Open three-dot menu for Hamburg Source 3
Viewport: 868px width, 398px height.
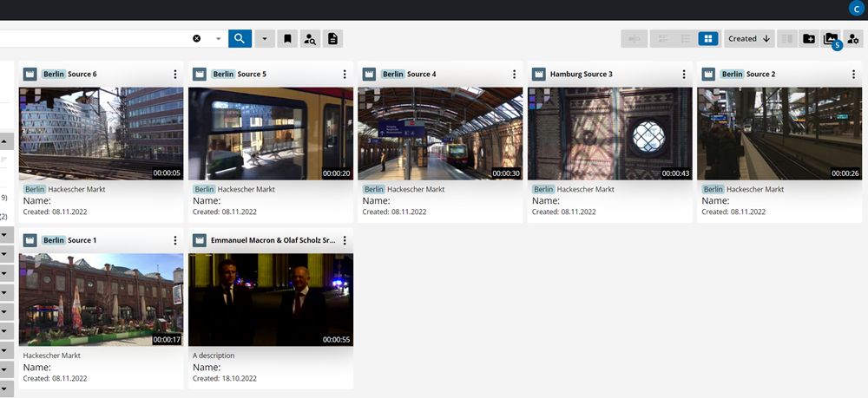click(x=684, y=75)
